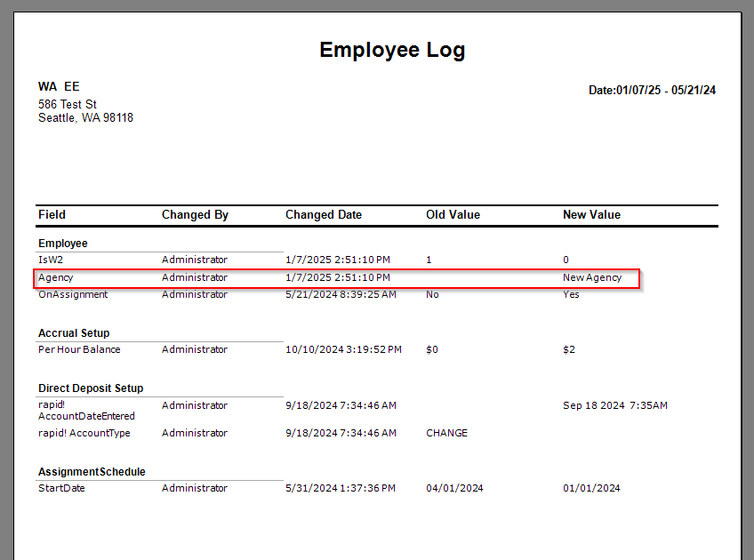The image size is (754, 560).
Task: Click IsW2 changed date 1/7/2025 2:51:10 PM
Action: (338, 260)
